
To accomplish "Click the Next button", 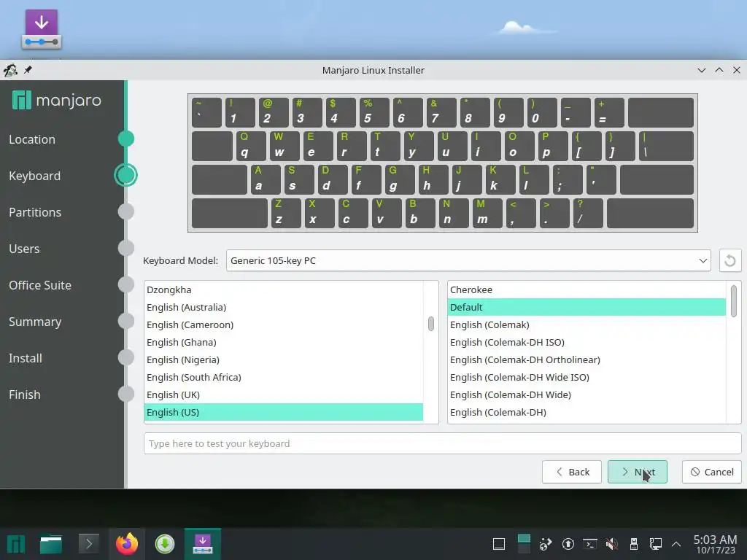I will point(638,472).
